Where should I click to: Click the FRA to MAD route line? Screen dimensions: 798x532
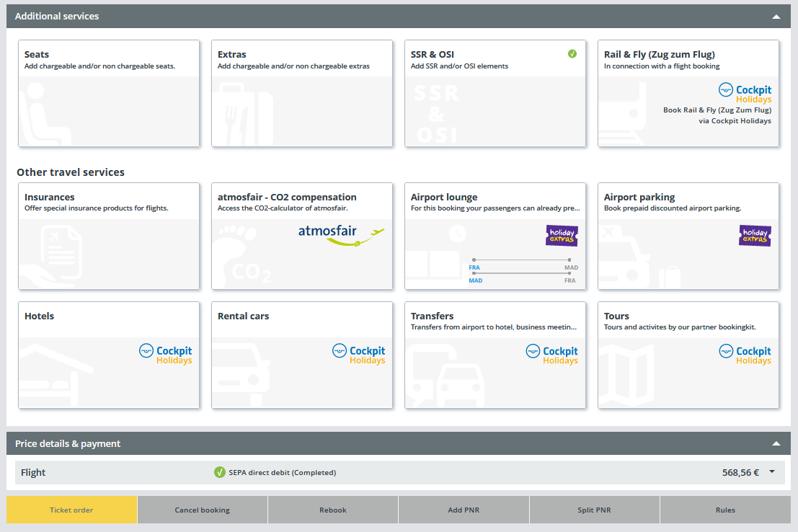point(521,260)
